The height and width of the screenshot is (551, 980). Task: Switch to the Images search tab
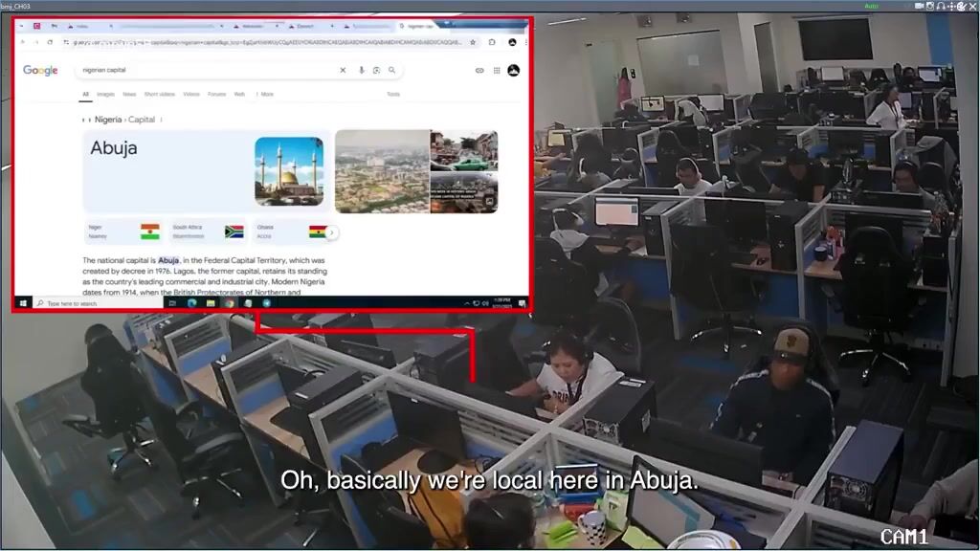tap(105, 94)
